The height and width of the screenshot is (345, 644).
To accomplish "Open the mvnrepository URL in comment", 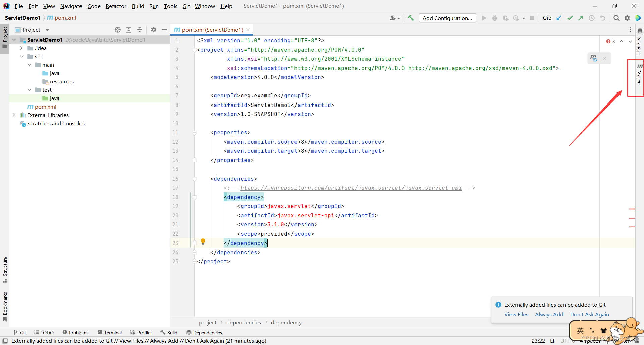I will click(x=351, y=188).
